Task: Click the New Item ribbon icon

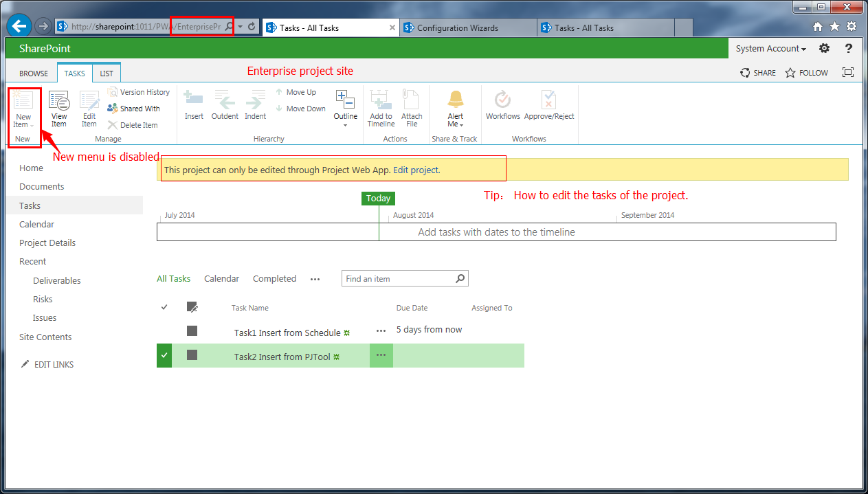Action: [23, 109]
